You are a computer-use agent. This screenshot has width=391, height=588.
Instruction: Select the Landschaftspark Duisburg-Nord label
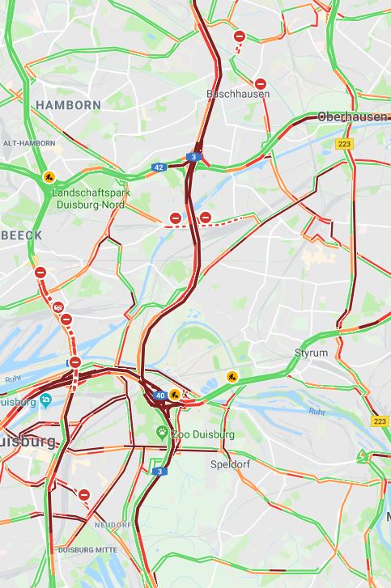[x=91, y=199]
